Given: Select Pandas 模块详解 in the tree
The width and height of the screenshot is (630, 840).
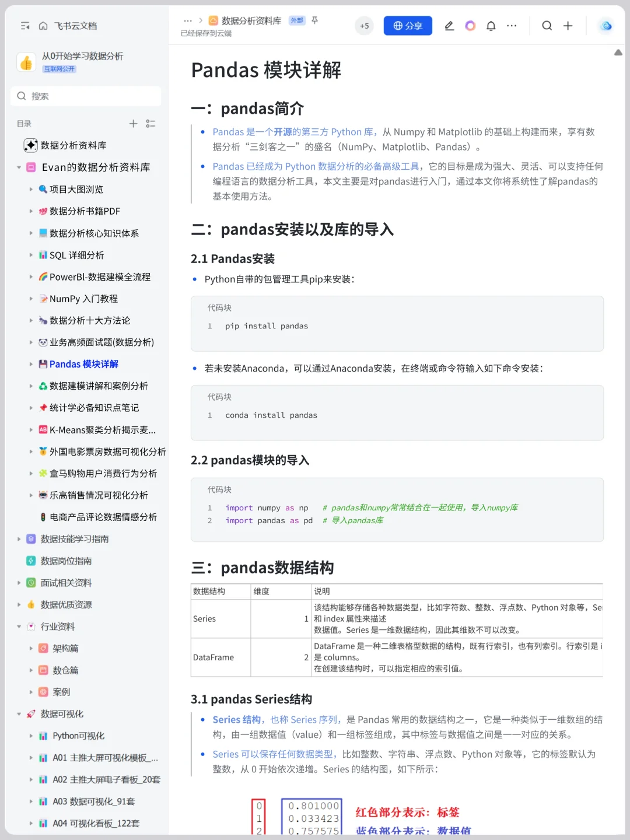Looking at the screenshot, I should coord(84,364).
